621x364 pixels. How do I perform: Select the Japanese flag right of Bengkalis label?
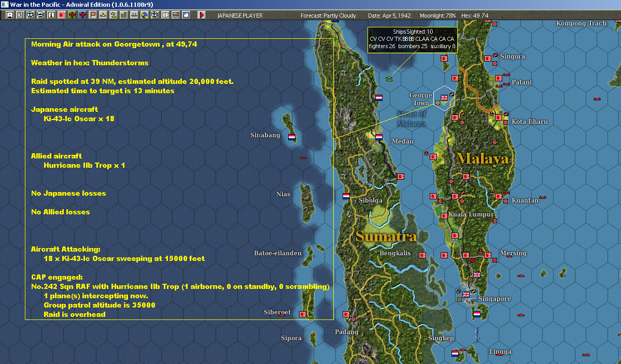[422, 255]
